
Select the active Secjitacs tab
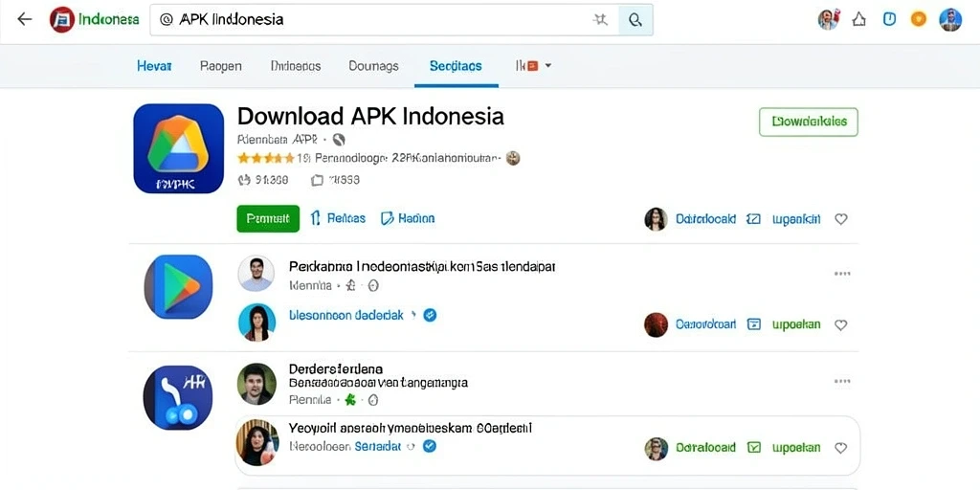point(456,66)
